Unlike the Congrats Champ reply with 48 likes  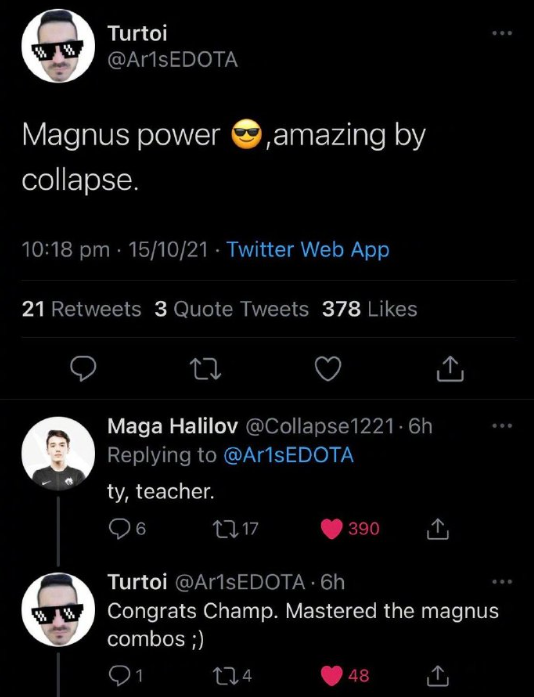345,675
